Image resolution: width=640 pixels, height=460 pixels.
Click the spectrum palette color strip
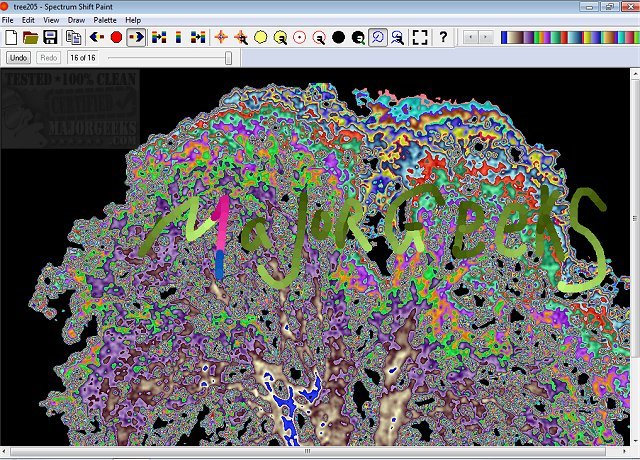point(568,37)
